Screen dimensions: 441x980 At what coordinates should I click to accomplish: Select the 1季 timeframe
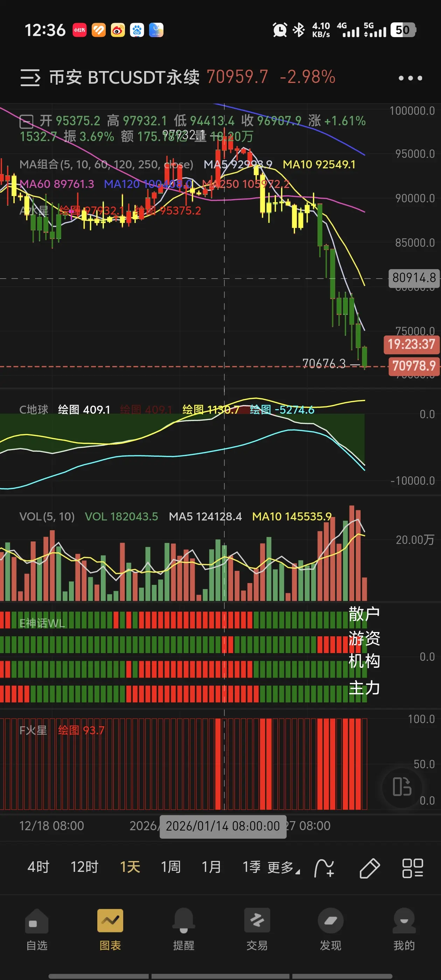coord(252,867)
